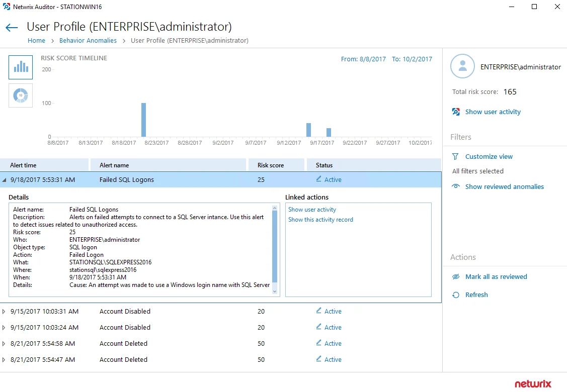Expand the 9/15/2017 10:03:31 AM Account Disabled row
Screen dimensions: 567x392
point(4,312)
